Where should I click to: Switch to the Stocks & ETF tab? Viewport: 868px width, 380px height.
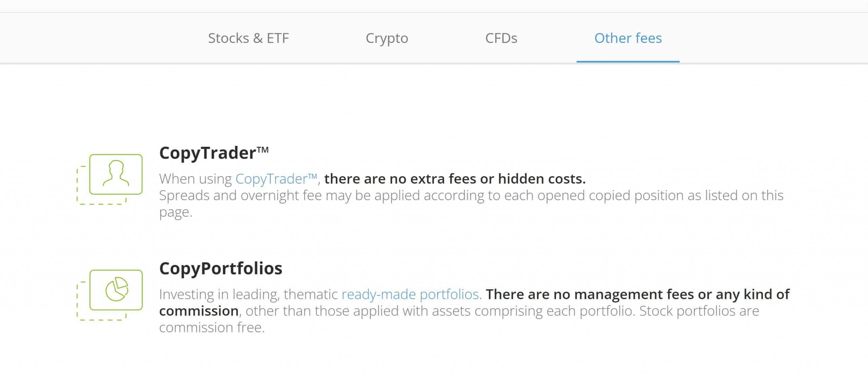pos(248,38)
